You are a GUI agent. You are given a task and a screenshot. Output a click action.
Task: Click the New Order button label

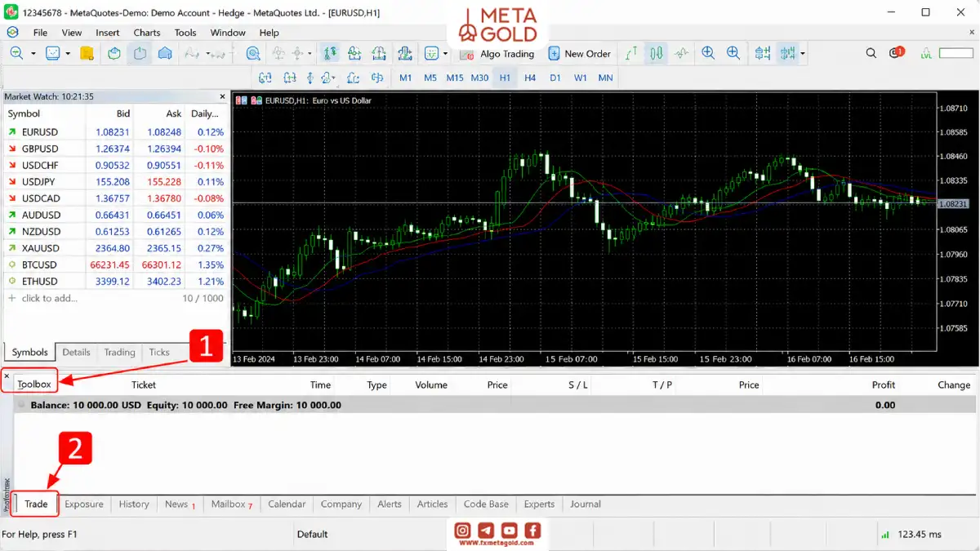coord(587,54)
